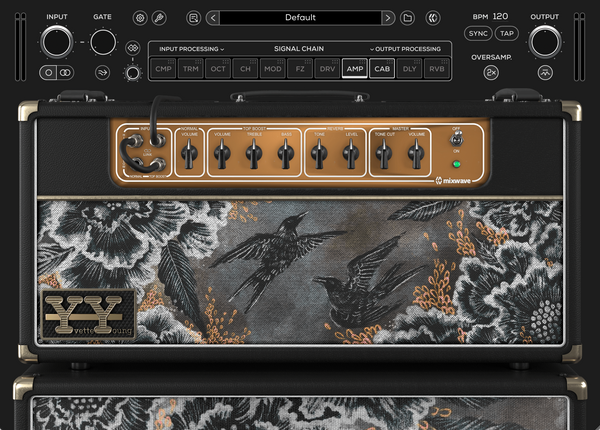Click the BPM value 120
600x430 pixels.
coord(501,16)
